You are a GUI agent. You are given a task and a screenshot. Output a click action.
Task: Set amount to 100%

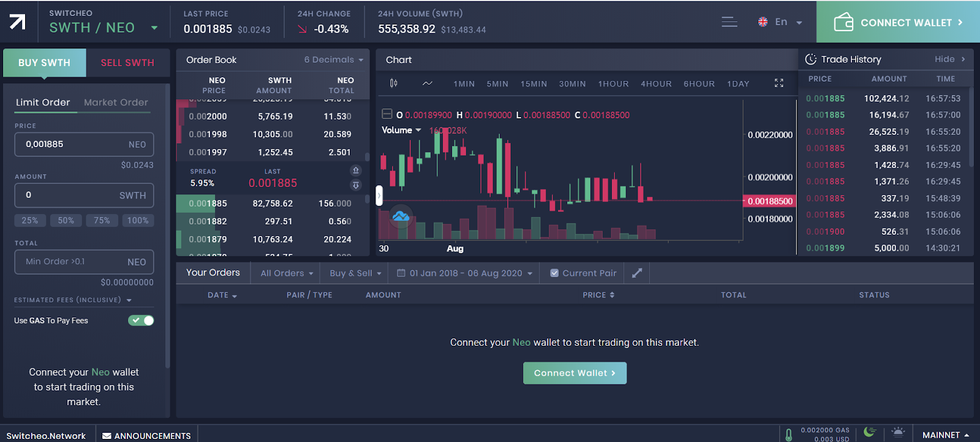click(138, 221)
